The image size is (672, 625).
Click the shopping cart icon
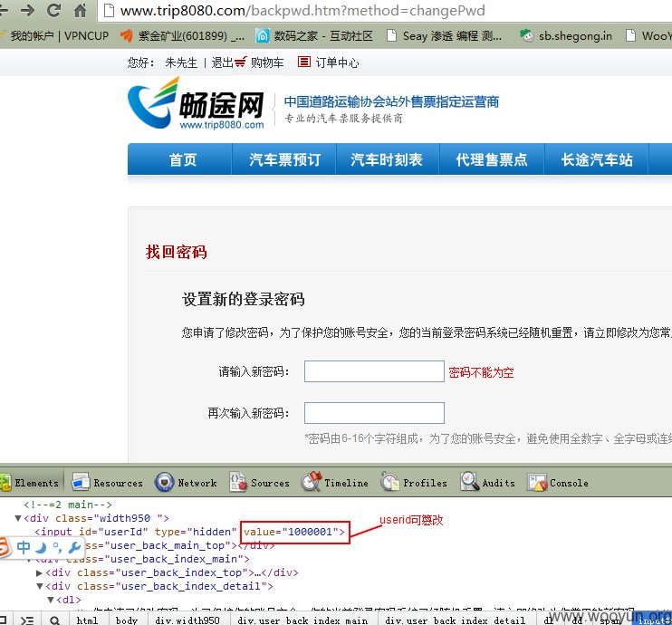pos(241,62)
